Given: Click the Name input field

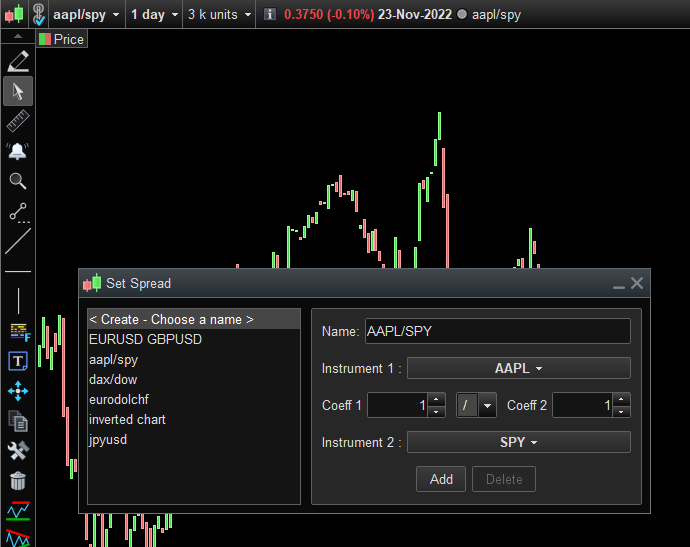Looking at the screenshot, I should pyautogui.click(x=498, y=331).
